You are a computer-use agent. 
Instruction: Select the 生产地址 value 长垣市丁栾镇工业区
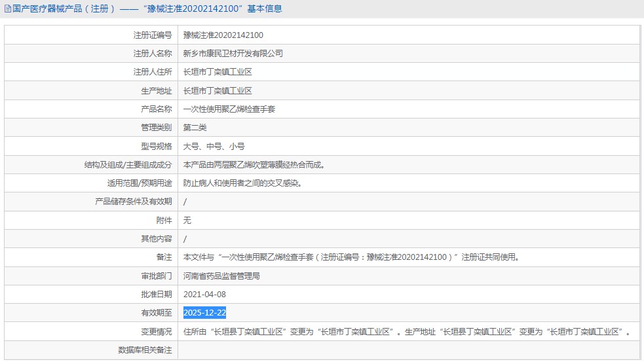(218, 91)
